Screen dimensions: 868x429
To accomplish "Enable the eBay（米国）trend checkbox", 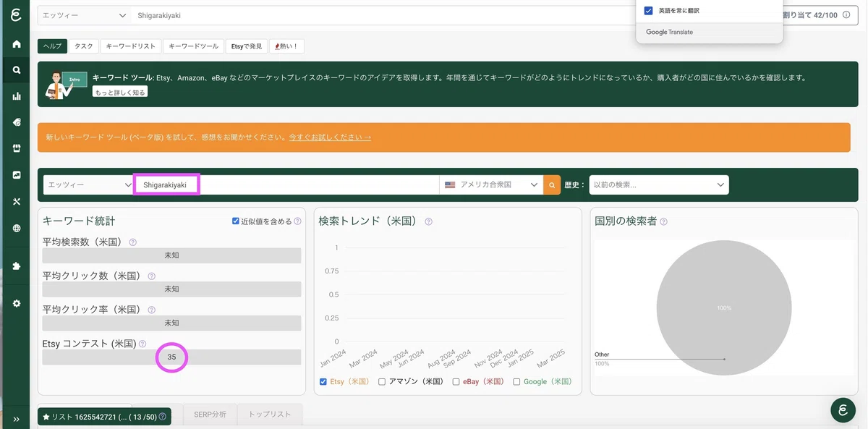I will (x=456, y=381).
